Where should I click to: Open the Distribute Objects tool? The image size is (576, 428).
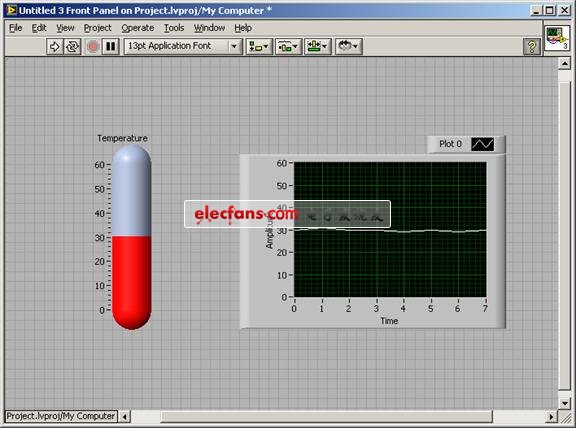click(288, 47)
